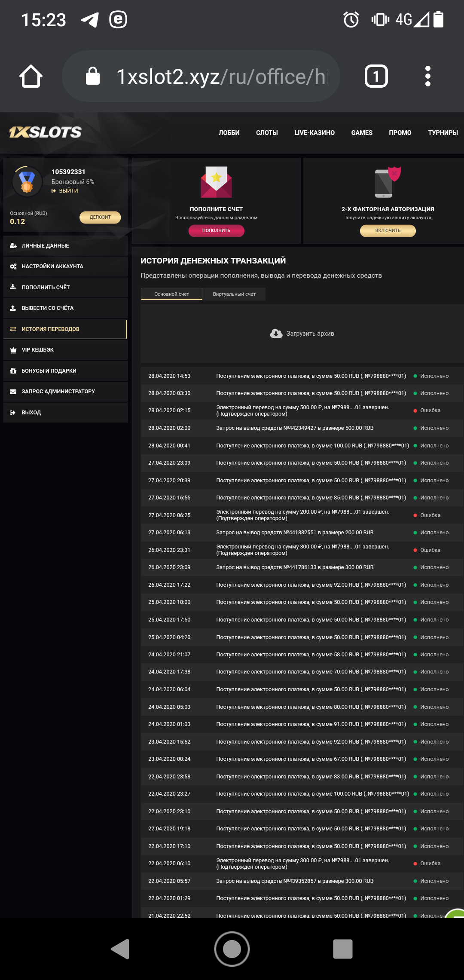Tap the browser home icon
The height and width of the screenshot is (980, 464).
click(31, 77)
